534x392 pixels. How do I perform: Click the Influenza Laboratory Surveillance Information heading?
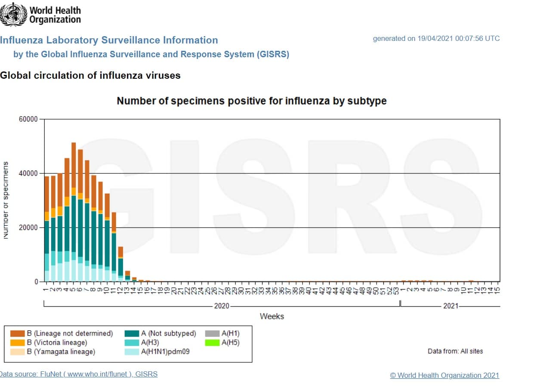(x=109, y=40)
